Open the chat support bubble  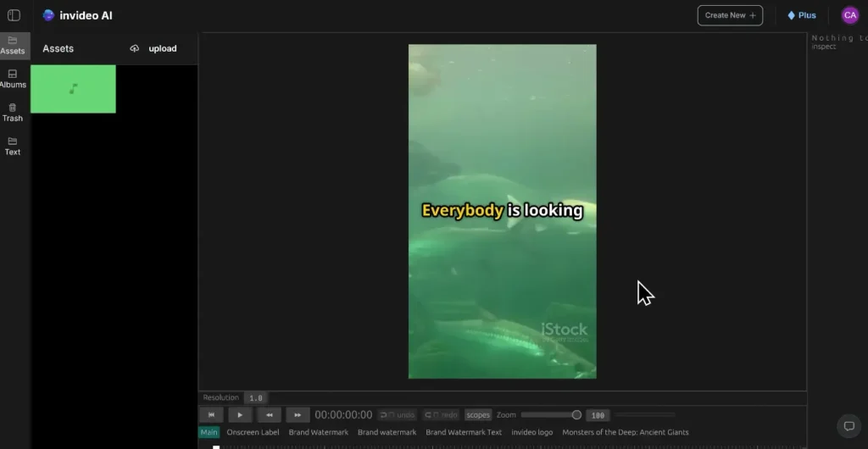(x=849, y=426)
